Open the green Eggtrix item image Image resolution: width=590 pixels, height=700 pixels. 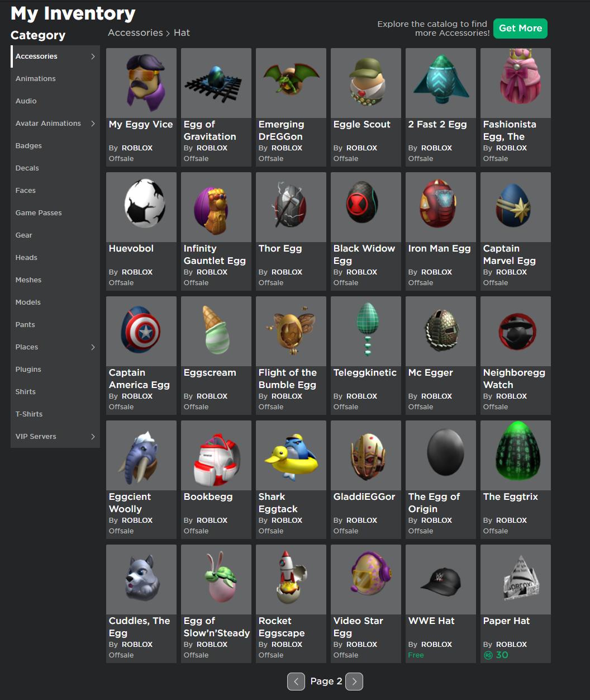point(516,455)
